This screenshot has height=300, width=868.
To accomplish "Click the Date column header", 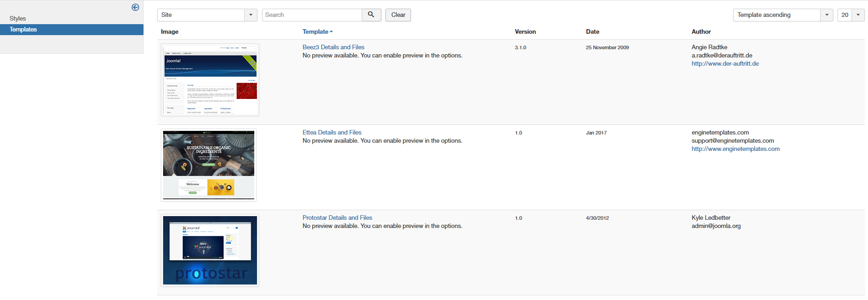I will pos(592,31).
